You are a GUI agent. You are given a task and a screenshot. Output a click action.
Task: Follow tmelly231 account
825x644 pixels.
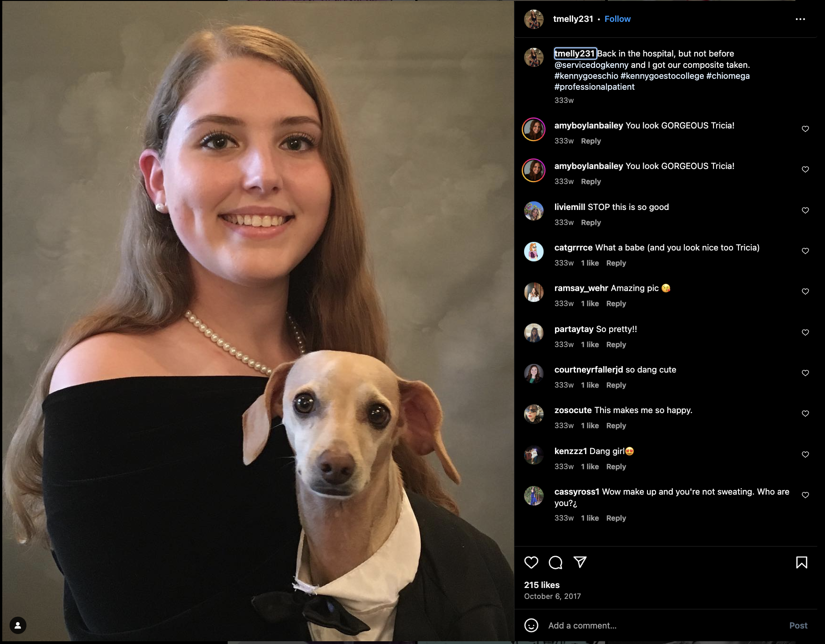point(617,19)
